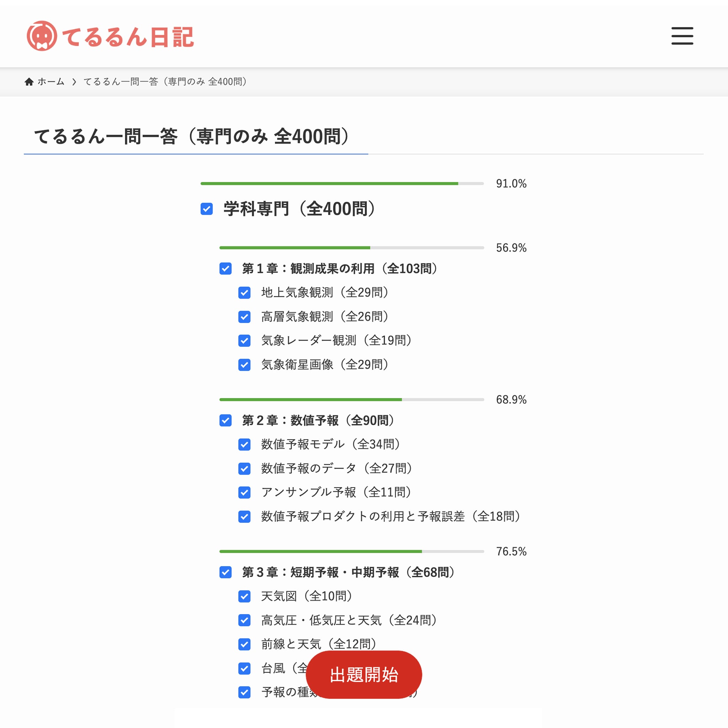Toggle 第３章：短期予報・中期予報 checkbox
728x728 pixels.
tap(225, 572)
